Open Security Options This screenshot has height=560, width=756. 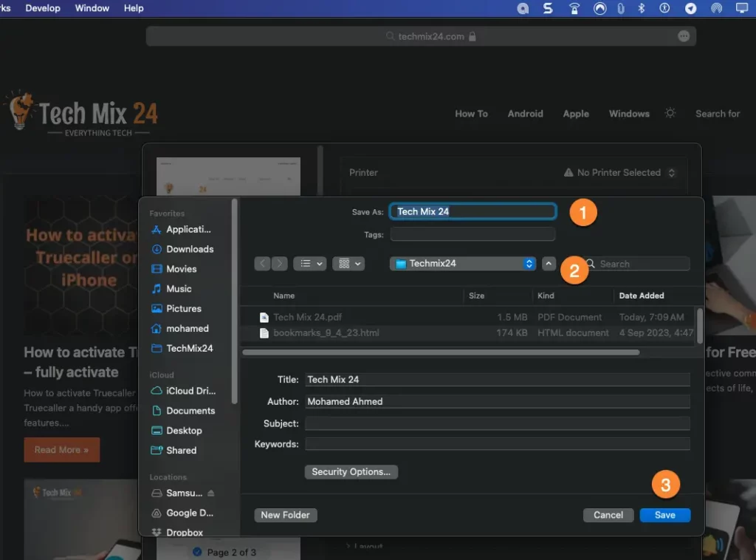tap(351, 472)
